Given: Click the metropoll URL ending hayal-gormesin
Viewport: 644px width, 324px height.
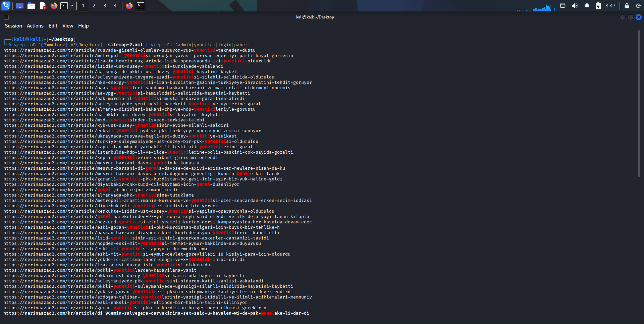Looking at the screenshot, I should [148, 55].
